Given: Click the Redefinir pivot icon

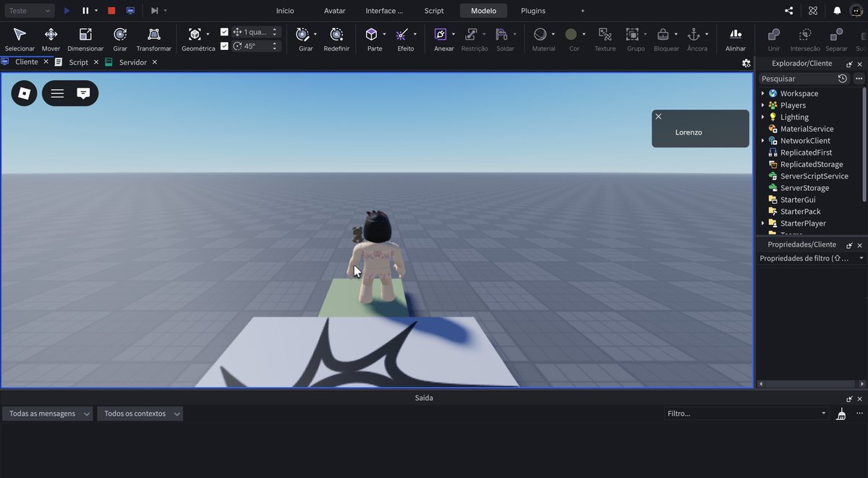Looking at the screenshot, I should click(x=336, y=34).
